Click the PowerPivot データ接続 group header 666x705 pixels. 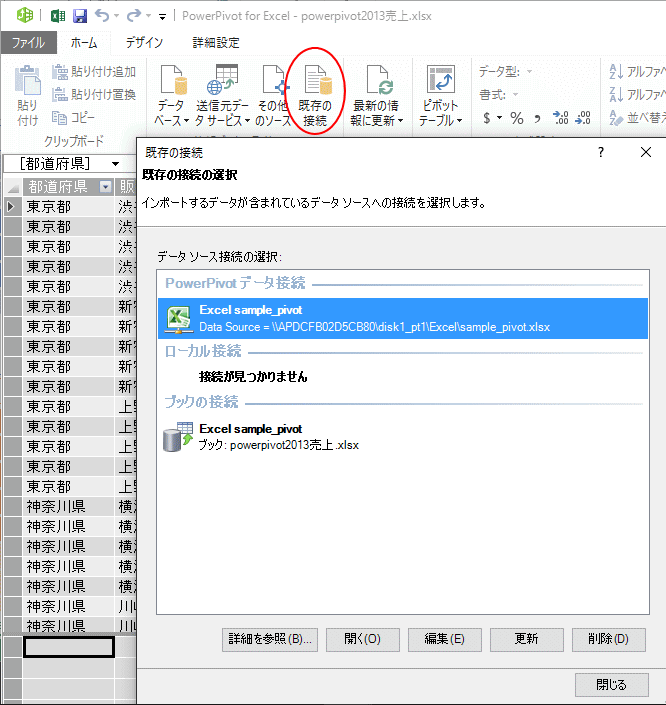click(235, 283)
